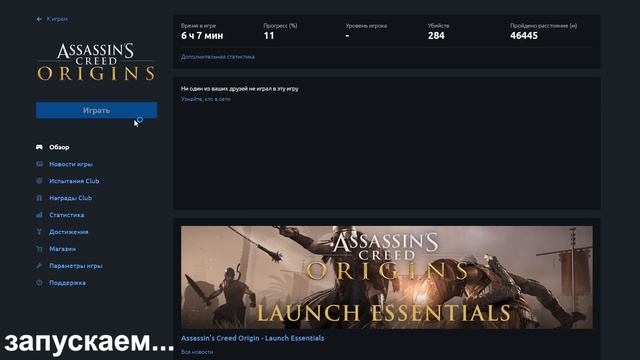Click the Уровень игрока stat label

tap(366, 26)
